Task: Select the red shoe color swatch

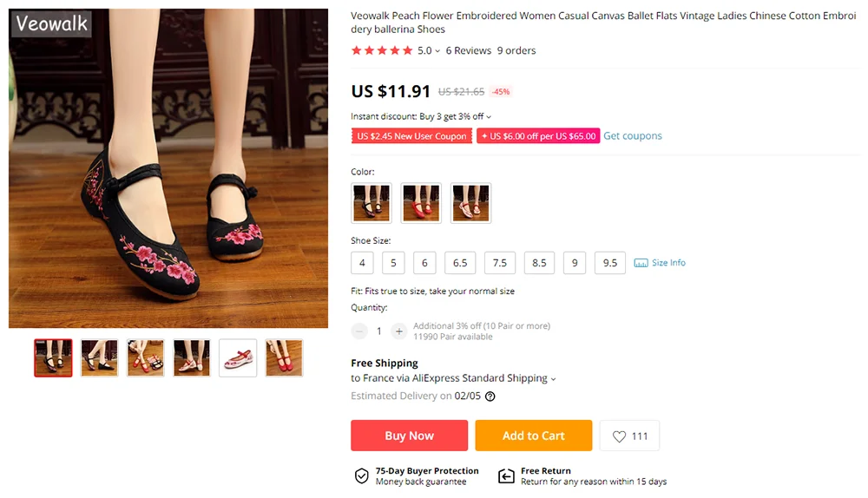Action: 421,203
